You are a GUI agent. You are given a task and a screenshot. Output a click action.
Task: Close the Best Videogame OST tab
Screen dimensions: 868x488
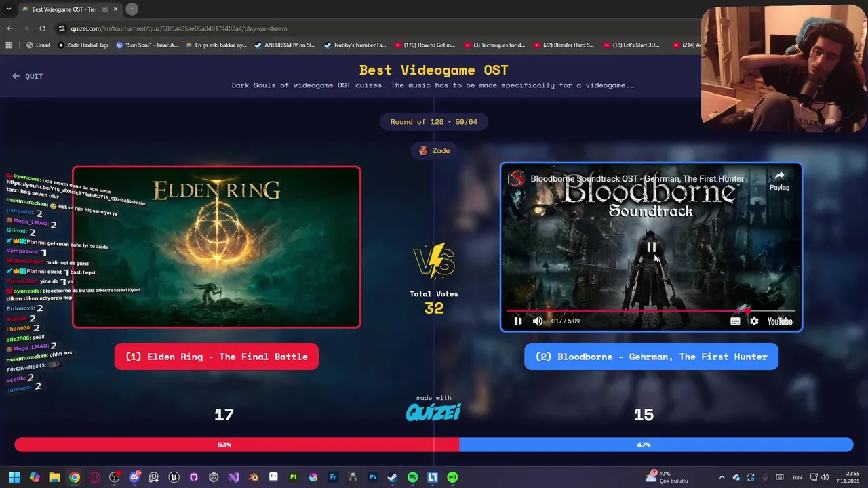coord(116,9)
